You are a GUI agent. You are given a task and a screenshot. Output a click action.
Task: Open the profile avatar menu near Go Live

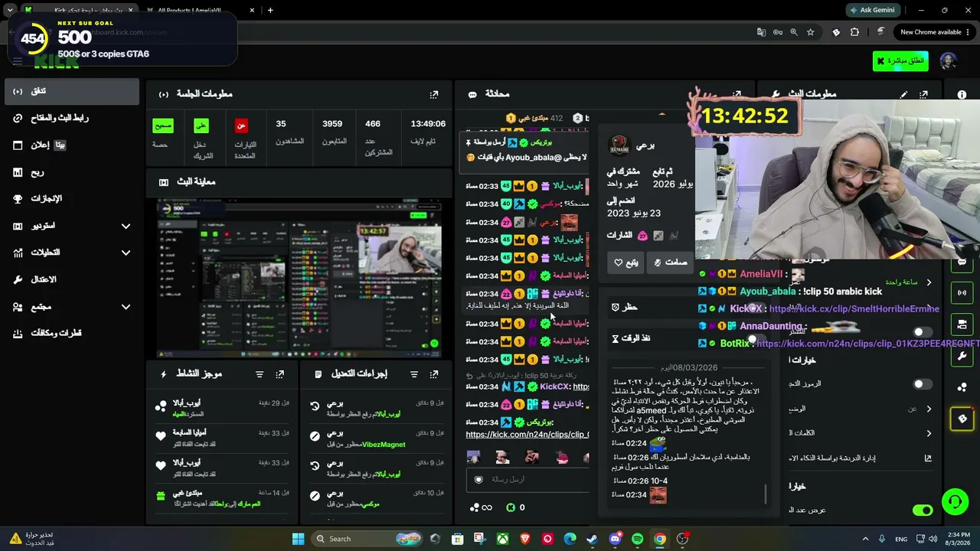click(948, 61)
